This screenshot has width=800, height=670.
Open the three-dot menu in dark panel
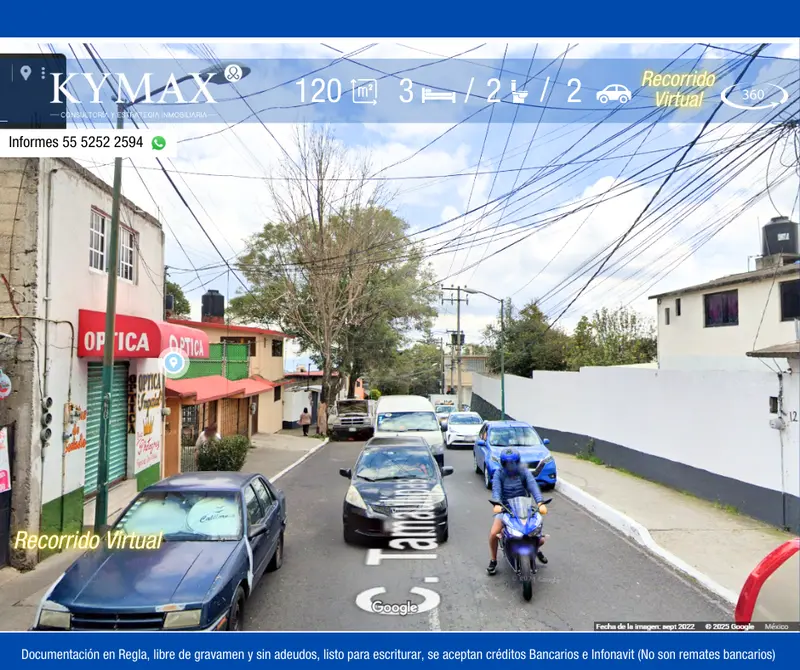point(43,73)
